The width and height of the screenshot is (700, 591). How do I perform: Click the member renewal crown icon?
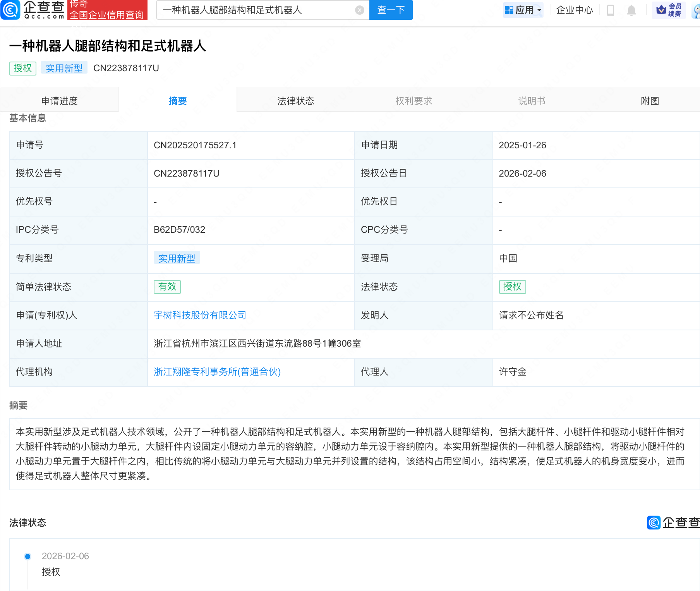click(662, 10)
